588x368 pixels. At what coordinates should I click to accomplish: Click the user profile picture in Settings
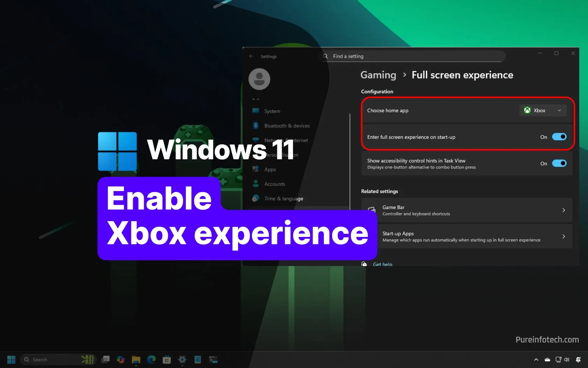[259, 79]
